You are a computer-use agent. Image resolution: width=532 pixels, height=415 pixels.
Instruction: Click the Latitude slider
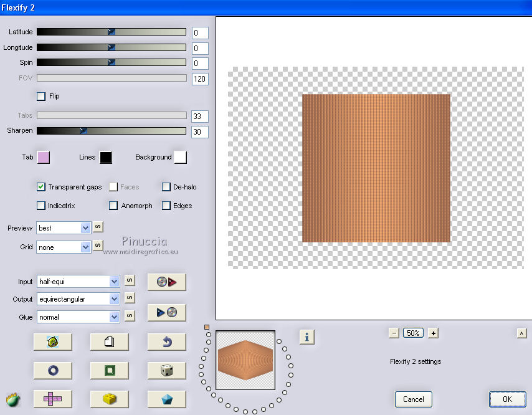tap(112, 32)
